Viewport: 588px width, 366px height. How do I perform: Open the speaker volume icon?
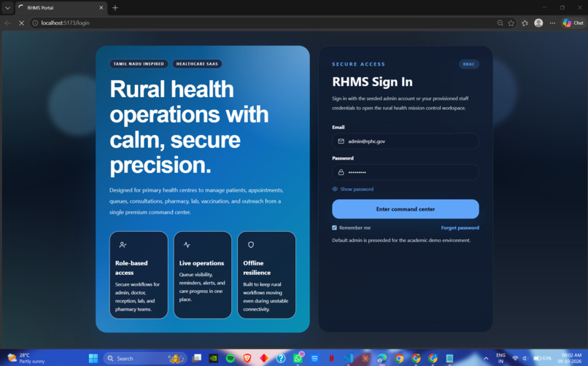(x=525, y=359)
